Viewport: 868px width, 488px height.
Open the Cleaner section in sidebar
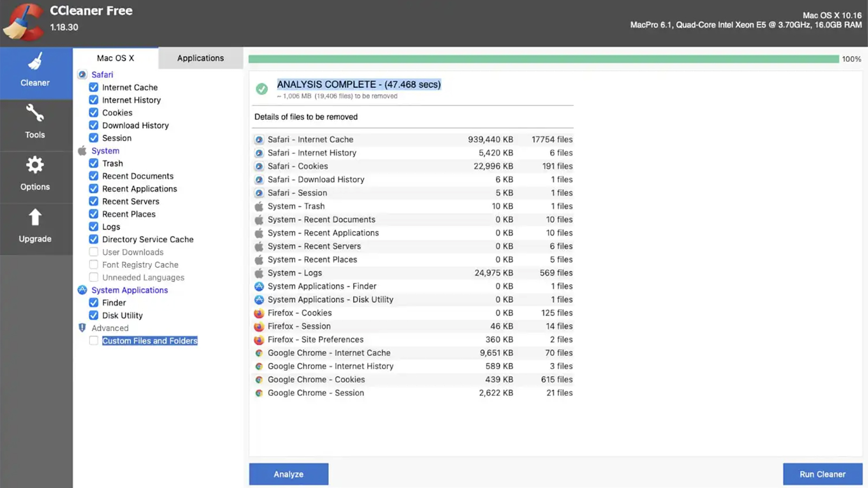pos(35,73)
